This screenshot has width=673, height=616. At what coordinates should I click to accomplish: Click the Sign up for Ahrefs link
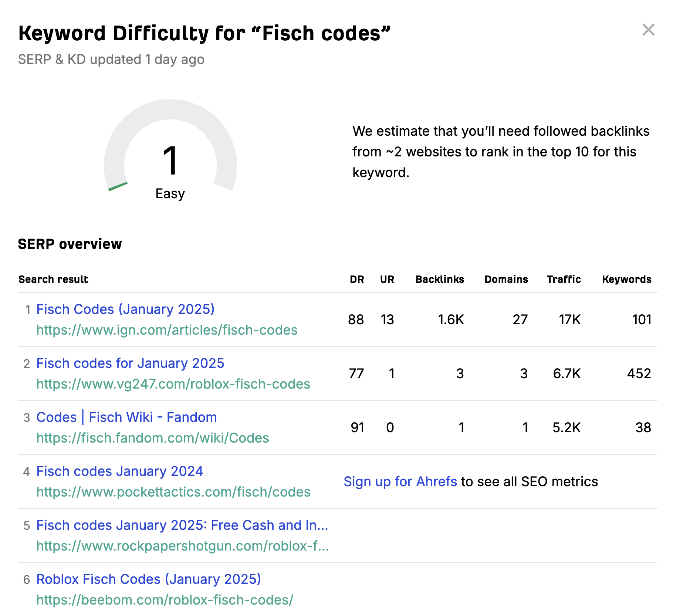tap(400, 481)
